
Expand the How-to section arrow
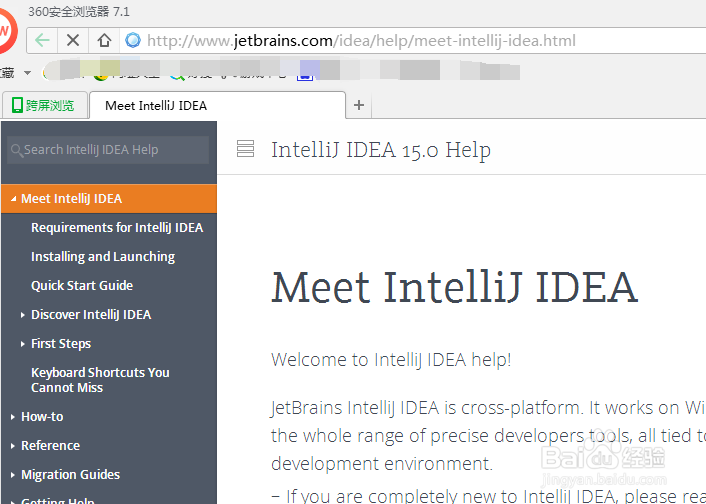pyautogui.click(x=13, y=417)
